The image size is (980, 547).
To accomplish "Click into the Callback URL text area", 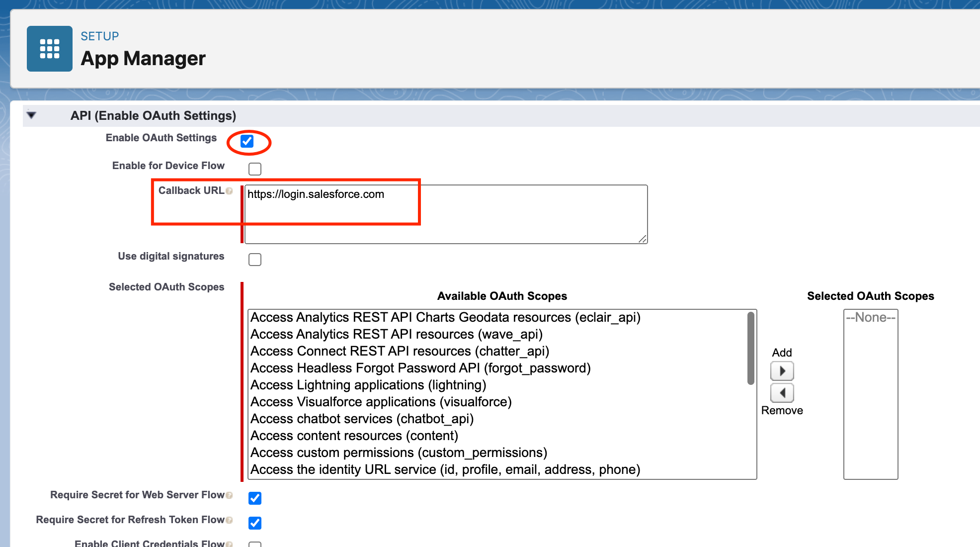I will (x=446, y=214).
